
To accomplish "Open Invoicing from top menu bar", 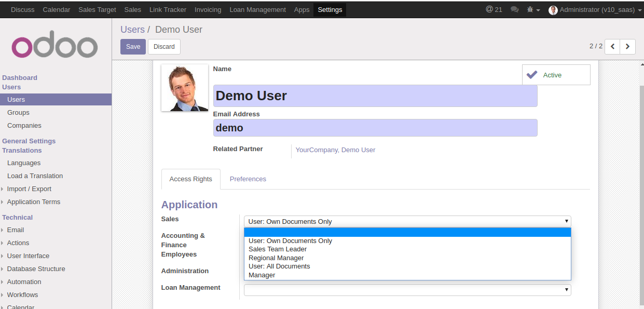I will tap(208, 9).
